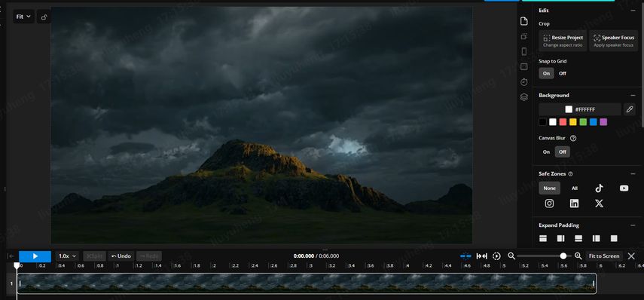Image resolution: width=644 pixels, height=300 pixels.
Task: Click the timing stopwatch sidebar icon
Action: click(x=523, y=82)
